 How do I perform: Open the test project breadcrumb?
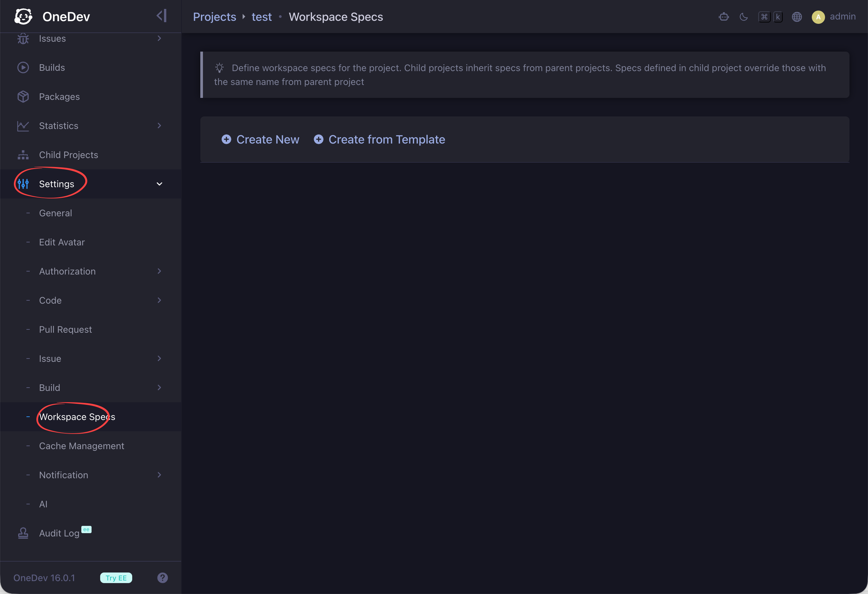(261, 17)
